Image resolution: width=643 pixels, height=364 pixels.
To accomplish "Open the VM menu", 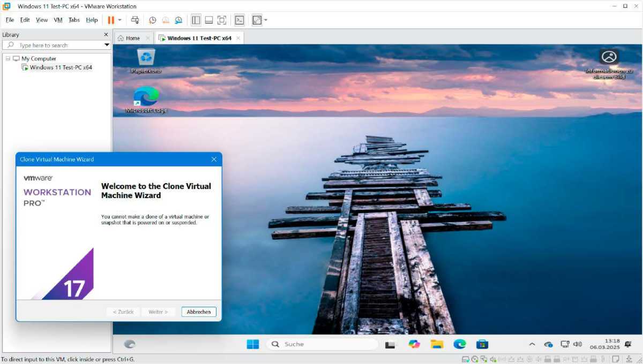I will click(x=57, y=20).
